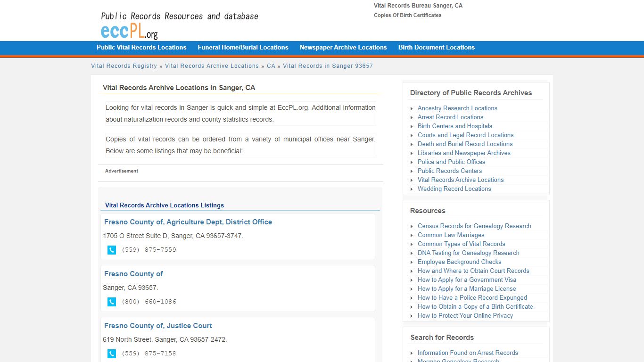This screenshot has height=362, width=644.
Task: Click Search for Records heading
Action: 442,337
